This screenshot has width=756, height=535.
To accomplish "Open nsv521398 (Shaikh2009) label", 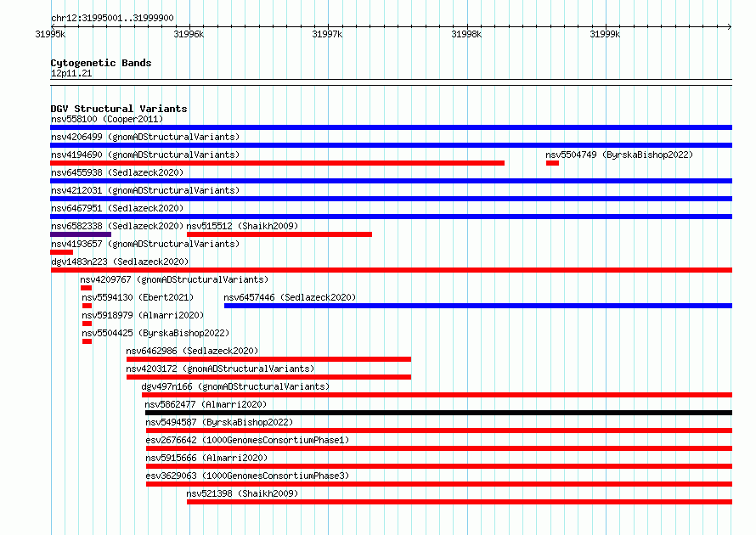I will point(242,493).
